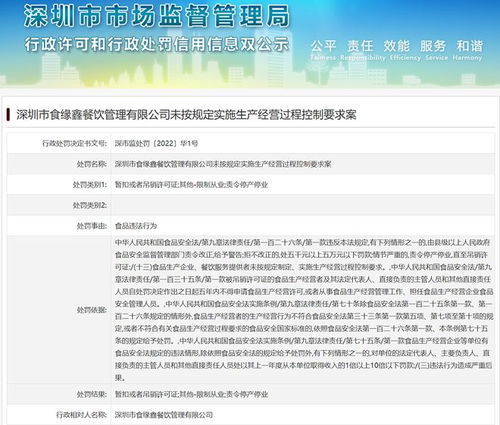Click the 处罚依据 row label
Screen dimensions: 500x425
click(92, 310)
